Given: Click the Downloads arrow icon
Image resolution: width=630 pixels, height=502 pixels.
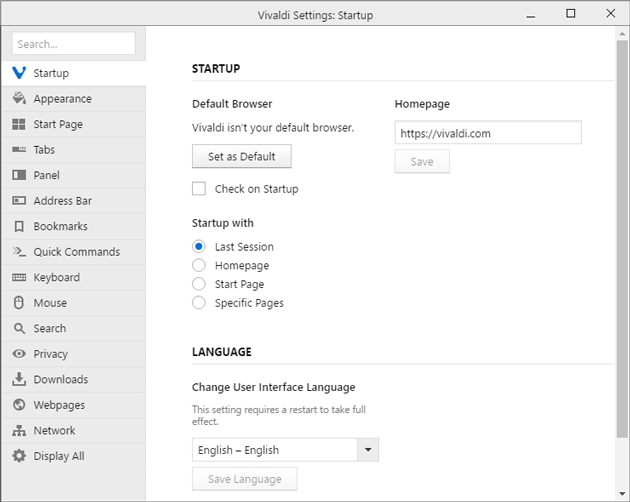Looking at the screenshot, I should coord(19,379).
